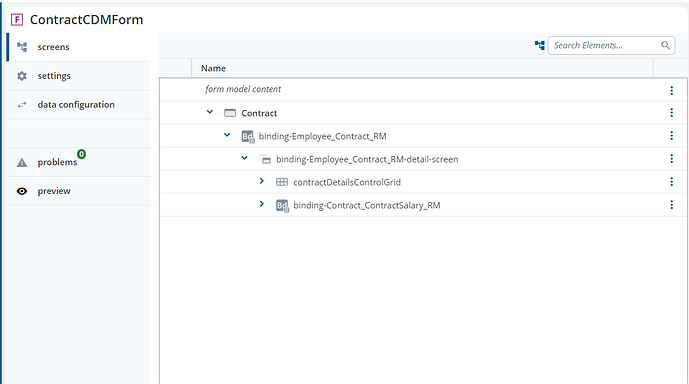Collapse binding-Employee_Contract_RM-detail-screen node
The width and height of the screenshot is (689, 384).
pyautogui.click(x=245, y=158)
